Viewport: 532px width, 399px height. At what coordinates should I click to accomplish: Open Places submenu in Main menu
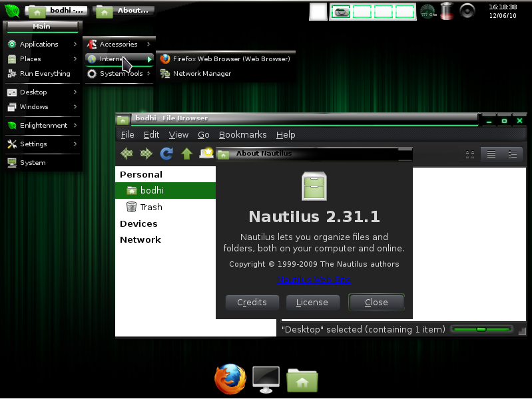43,59
